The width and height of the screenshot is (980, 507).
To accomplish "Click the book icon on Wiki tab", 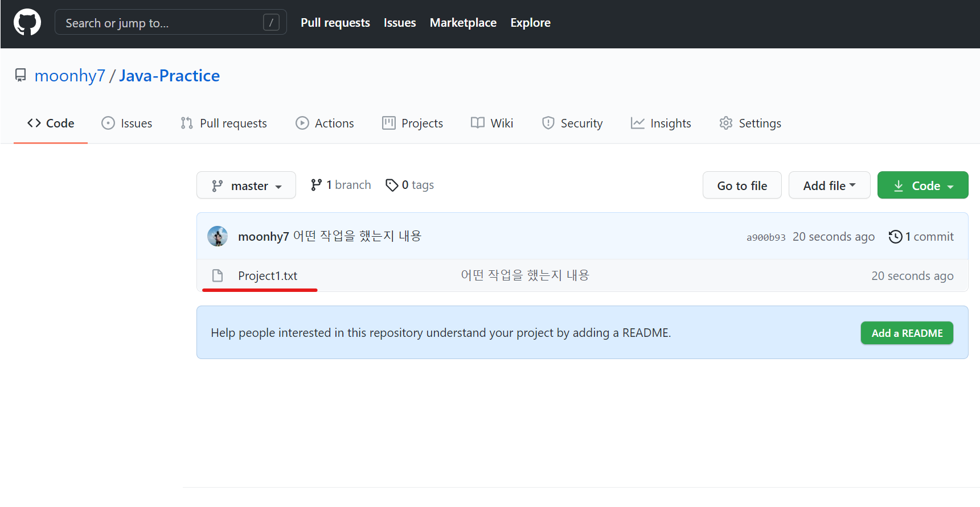I will click(478, 123).
